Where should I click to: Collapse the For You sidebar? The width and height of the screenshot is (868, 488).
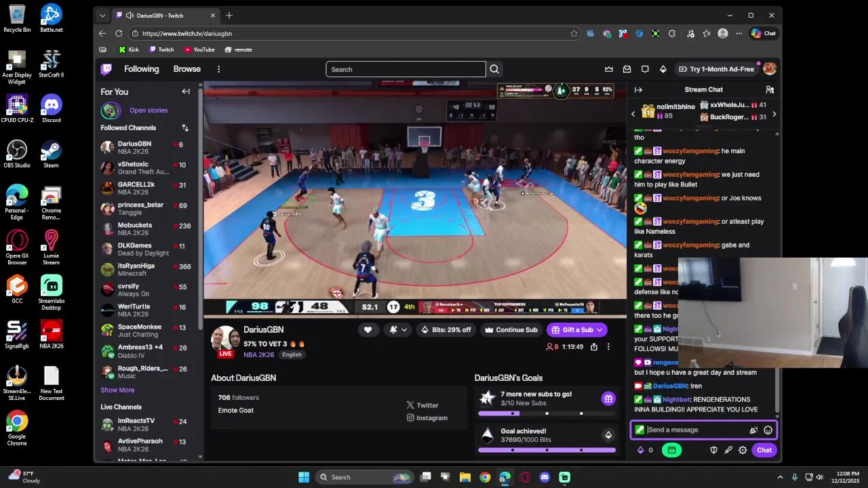pyautogui.click(x=186, y=91)
